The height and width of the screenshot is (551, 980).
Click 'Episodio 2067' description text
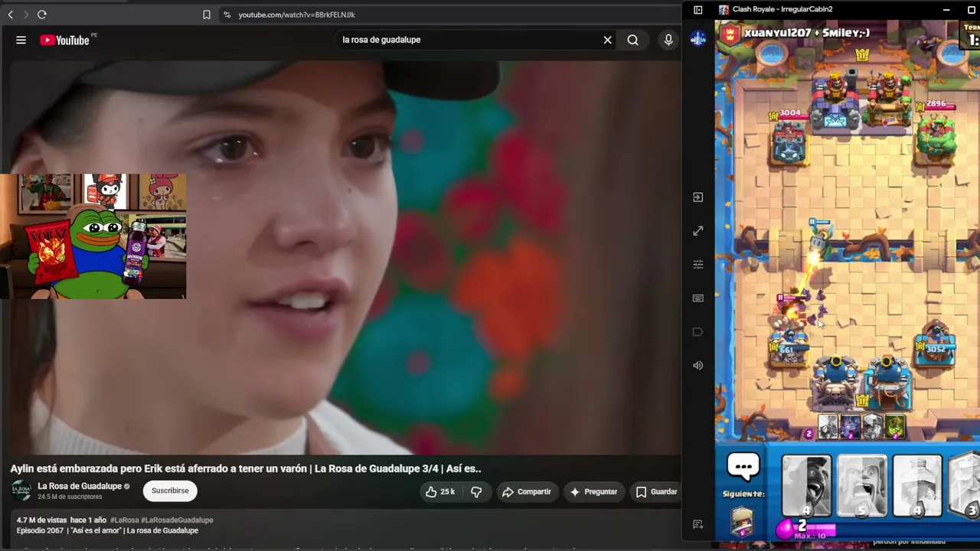click(41, 530)
